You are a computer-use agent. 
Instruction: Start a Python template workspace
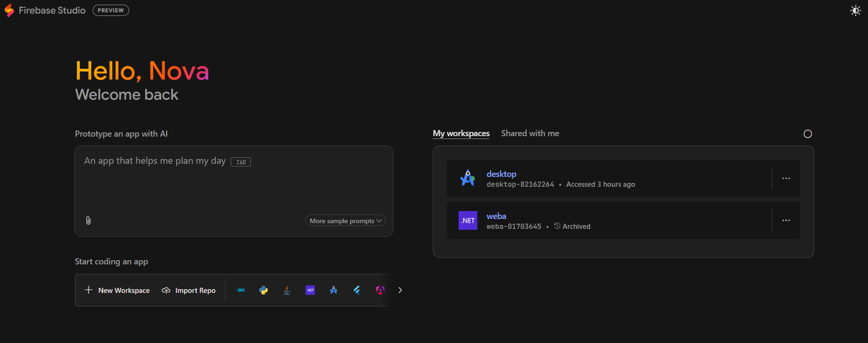click(263, 290)
